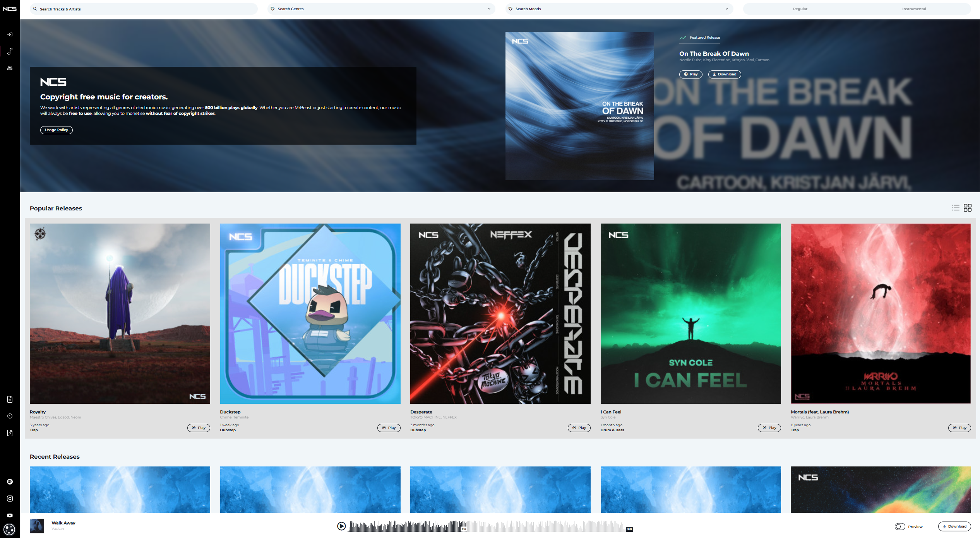Switch to list view icon
The image size is (980, 538).
(956, 208)
